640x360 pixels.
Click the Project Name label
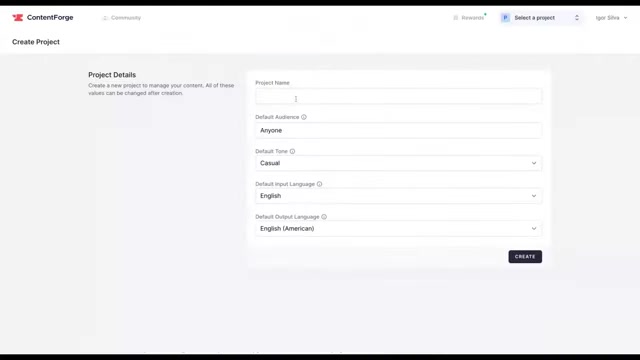[x=272, y=83]
